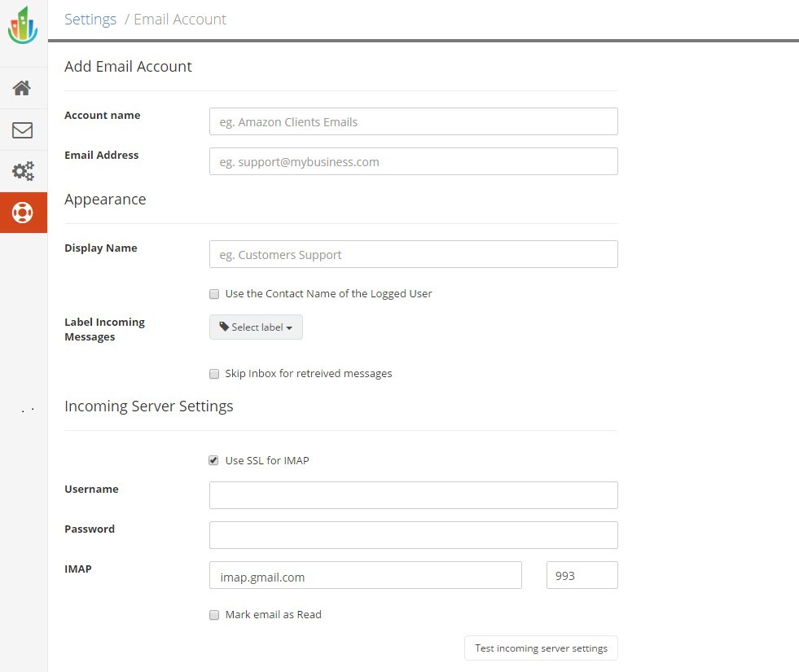Focus the Account name field
Viewport: 799px width, 672px height.
point(413,122)
